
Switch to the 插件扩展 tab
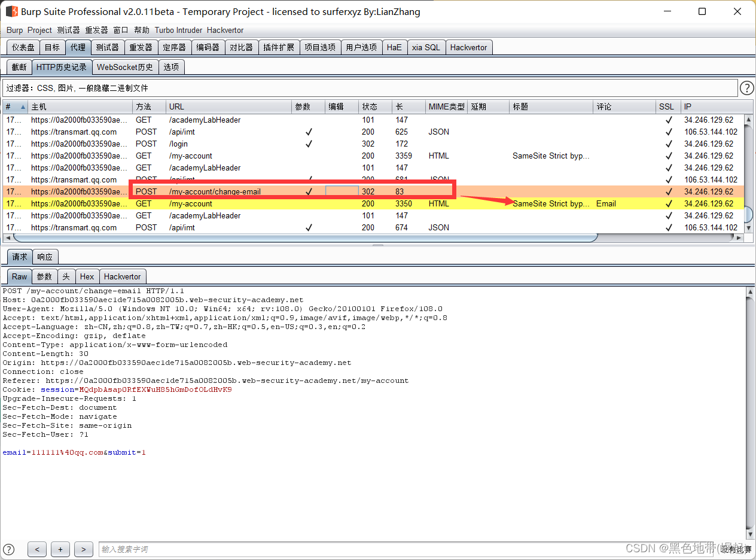[279, 47]
